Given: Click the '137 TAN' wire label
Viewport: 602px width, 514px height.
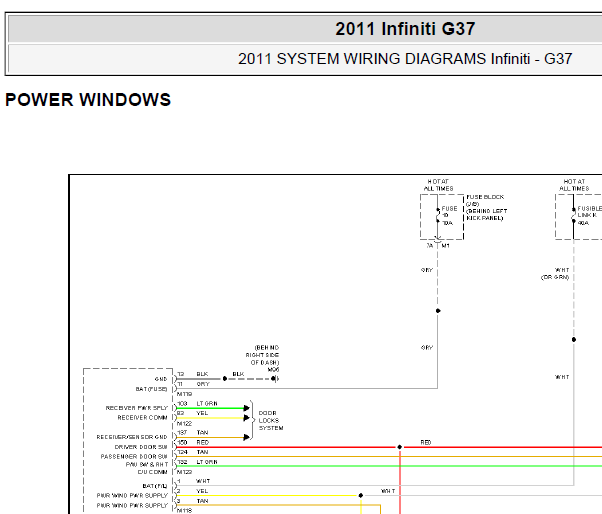Looking at the screenshot, I should tap(193, 433).
